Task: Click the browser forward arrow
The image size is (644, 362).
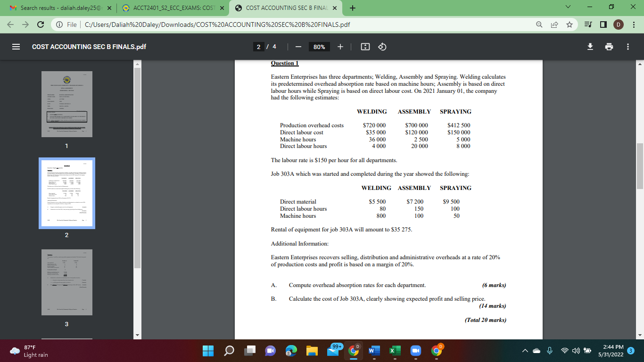Action: [25, 25]
